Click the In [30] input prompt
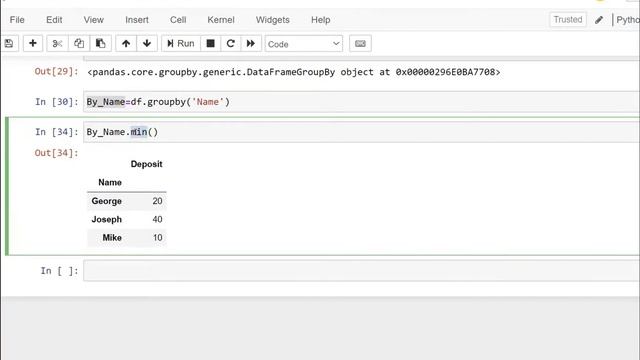 56,102
